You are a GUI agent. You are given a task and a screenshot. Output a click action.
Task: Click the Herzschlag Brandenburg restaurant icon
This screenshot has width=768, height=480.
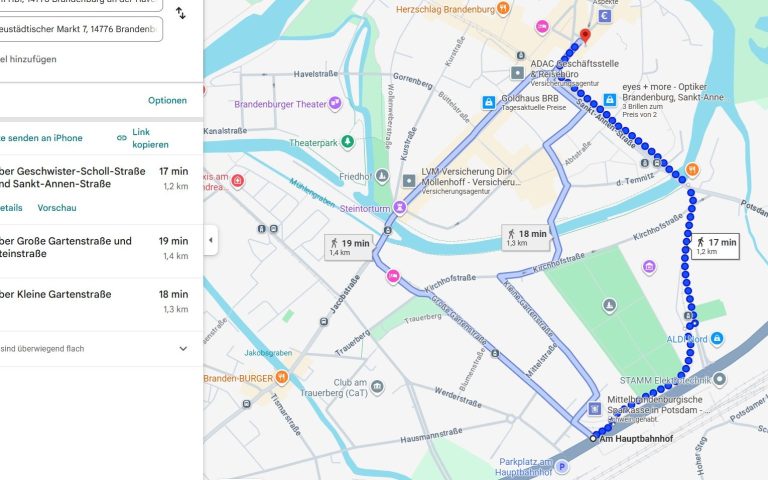[503, 8]
